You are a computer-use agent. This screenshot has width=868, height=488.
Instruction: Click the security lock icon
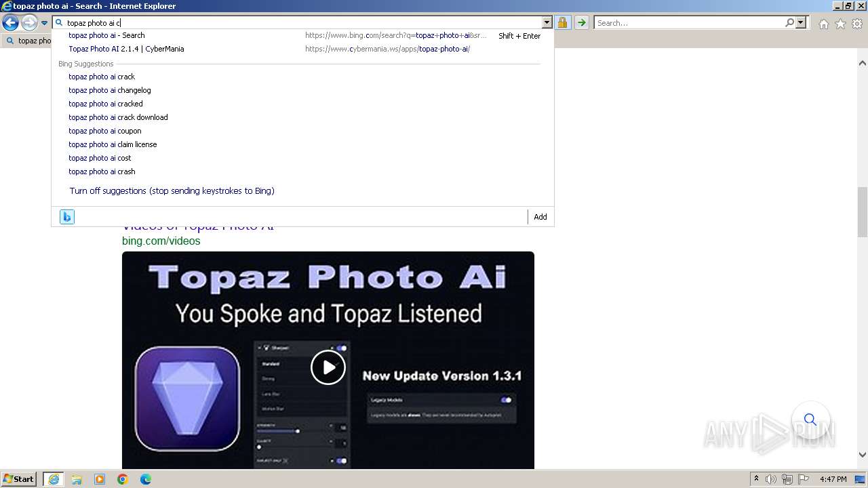tap(562, 23)
